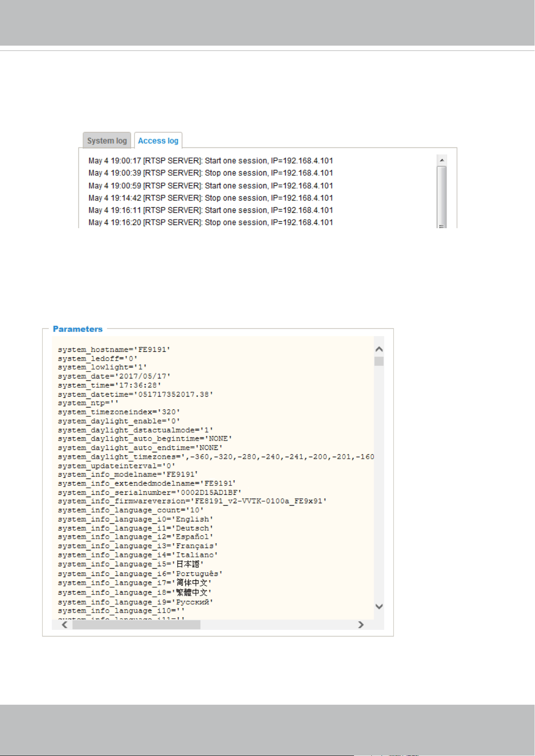Click the system_ledoff='0' line
Image resolution: width=535 pixels, height=756 pixels.
[x=97, y=359]
